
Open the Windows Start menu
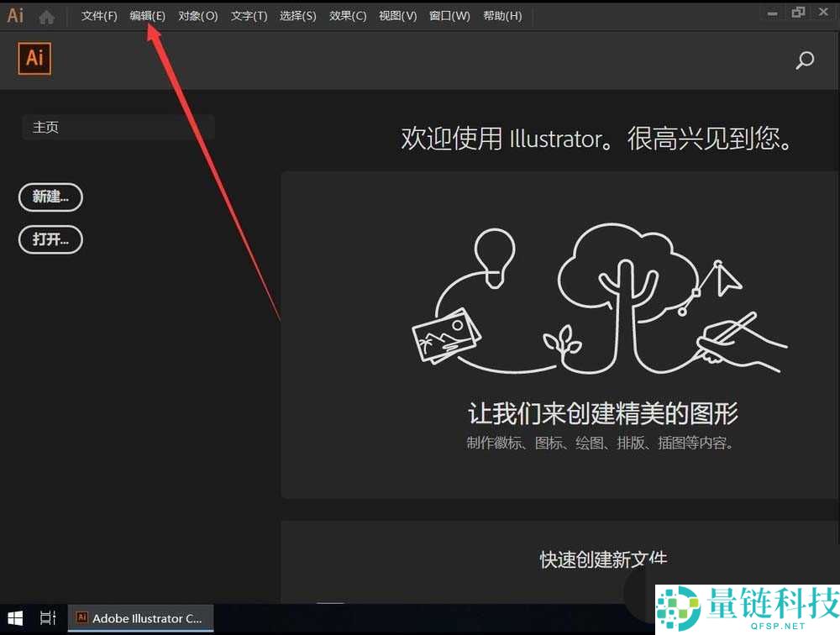pos(17,618)
